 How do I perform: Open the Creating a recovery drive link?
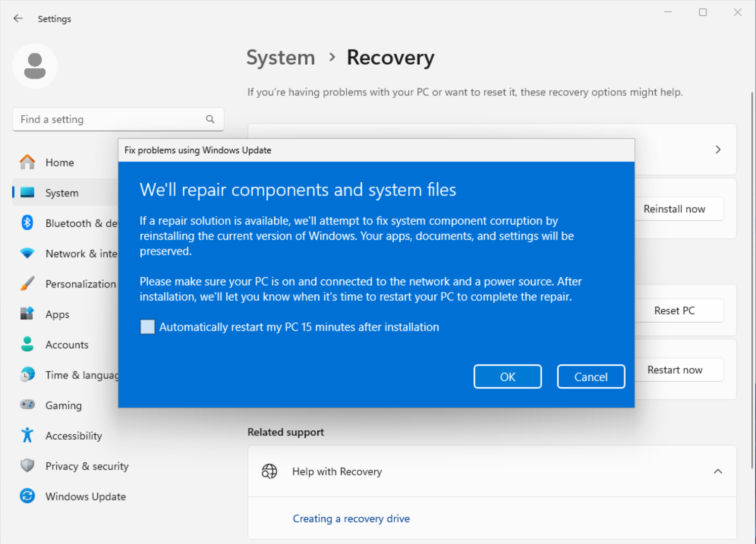(351, 519)
